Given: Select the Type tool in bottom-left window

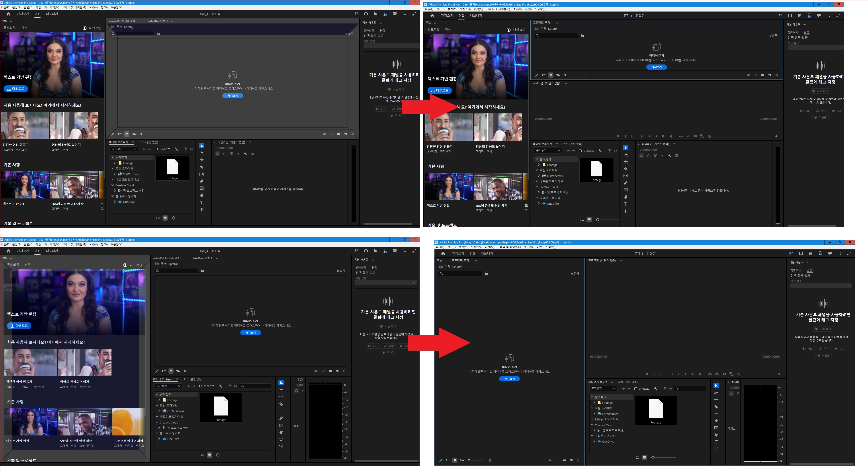Looking at the screenshot, I should [281, 439].
